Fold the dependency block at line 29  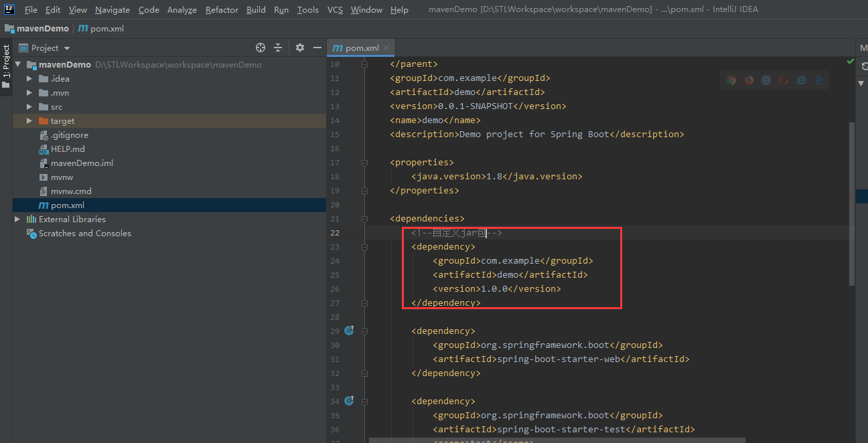pos(364,331)
